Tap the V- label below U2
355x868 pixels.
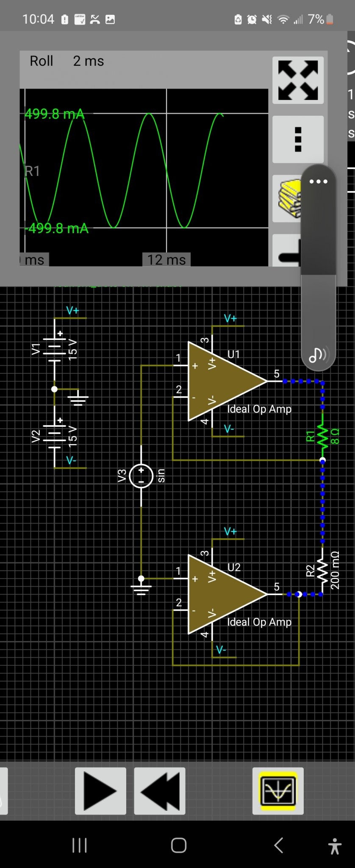point(221,650)
